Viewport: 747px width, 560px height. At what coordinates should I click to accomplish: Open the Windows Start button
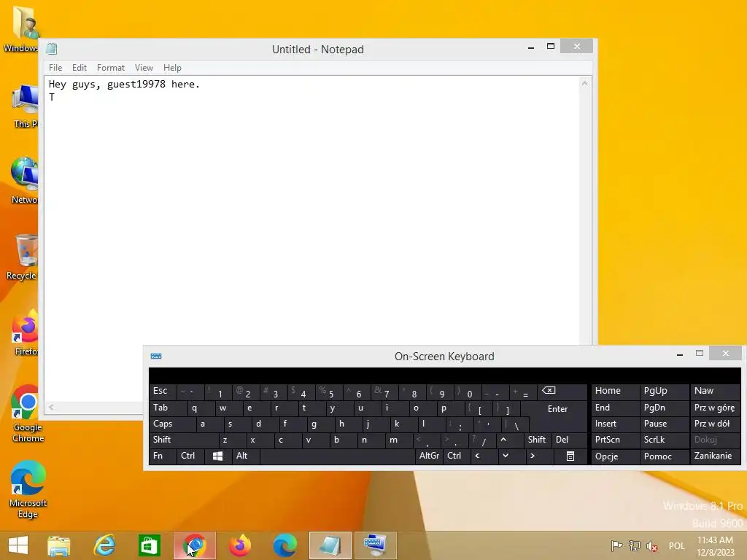click(18, 545)
